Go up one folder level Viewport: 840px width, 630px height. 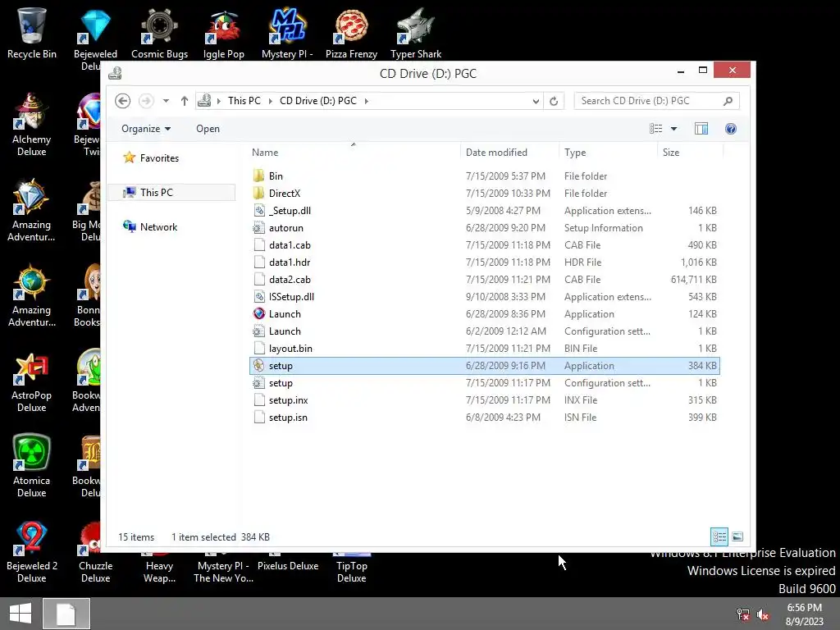[185, 101]
